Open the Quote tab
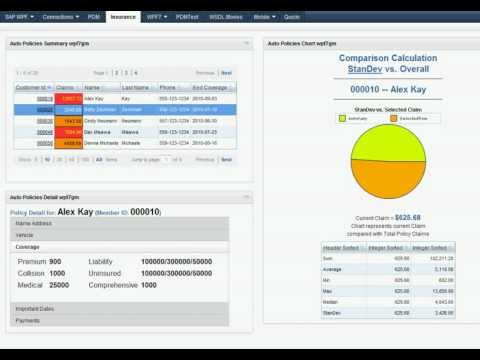The height and width of the screenshot is (360, 480). coord(292,17)
